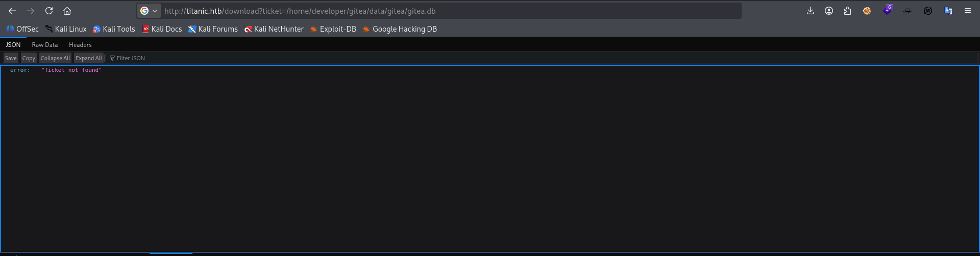Open the FoxyProxy extension

[x=867, y=11]
